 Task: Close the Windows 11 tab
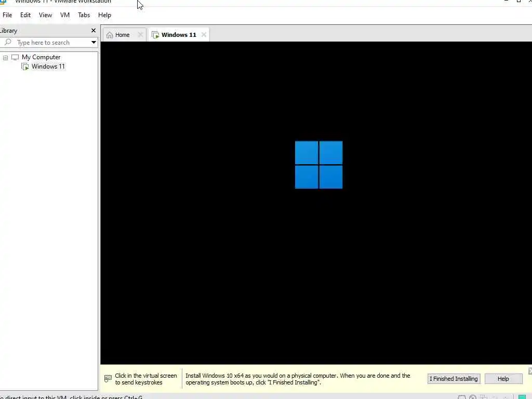point(204,35)
